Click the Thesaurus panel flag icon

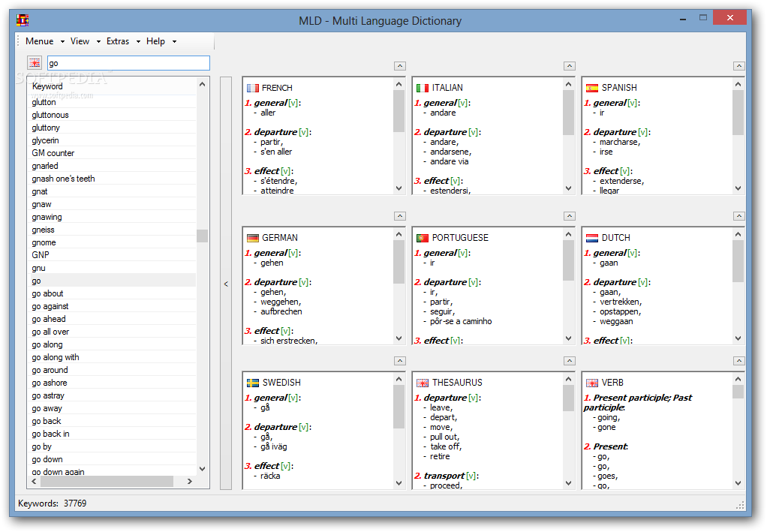tap(422, 383)
